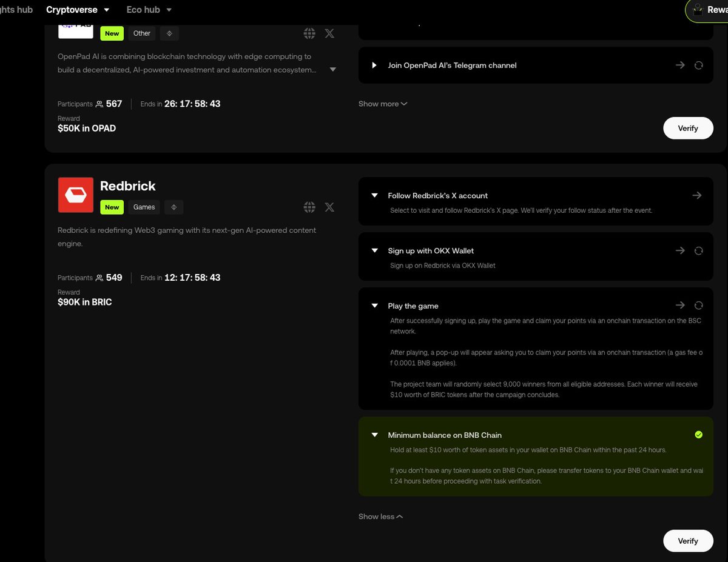The image size is (728, 562).
Task: Click the Games category tag
Action: coord(144,207)
